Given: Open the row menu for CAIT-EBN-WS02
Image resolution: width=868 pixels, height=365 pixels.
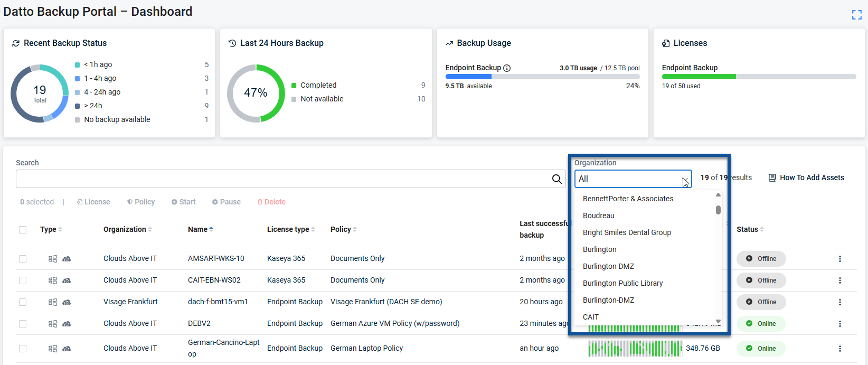Looking at the screenshot, I should (x=839, y=280).
